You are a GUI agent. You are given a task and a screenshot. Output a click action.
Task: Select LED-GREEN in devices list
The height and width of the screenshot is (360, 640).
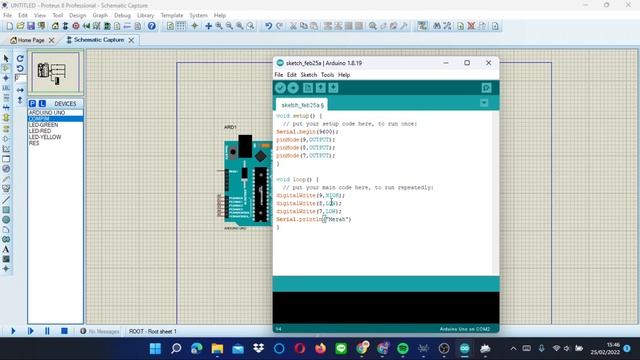[x=56, y=125]
